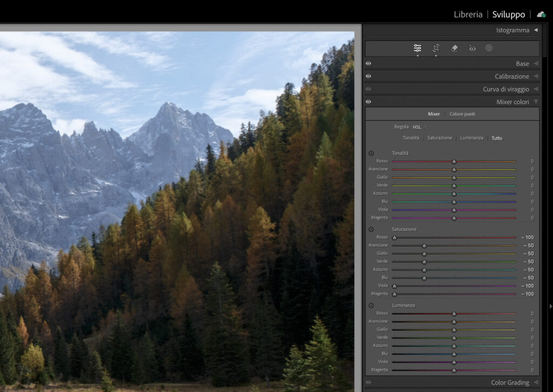Click Tonalità Rosso slider handle
Image resolution: width=553 pixels, height=392 pixels.
point(454,161)
